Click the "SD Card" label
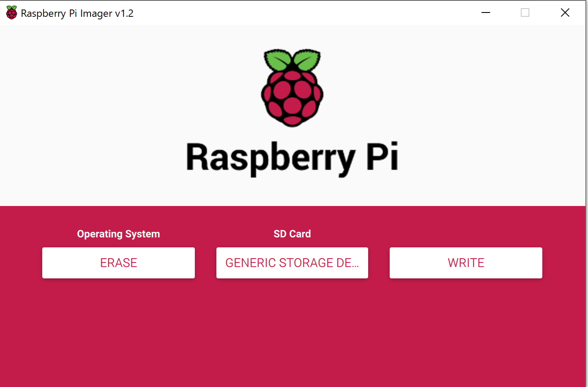588x387 pixels. (x=292, y=234)
